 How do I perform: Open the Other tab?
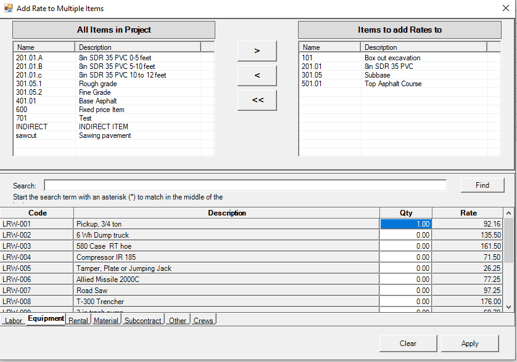pyautogui.click(x=177, y=321)
